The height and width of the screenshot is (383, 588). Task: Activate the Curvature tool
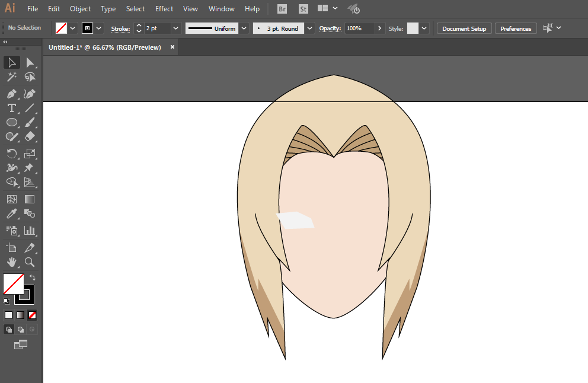[x=30, y=94]
